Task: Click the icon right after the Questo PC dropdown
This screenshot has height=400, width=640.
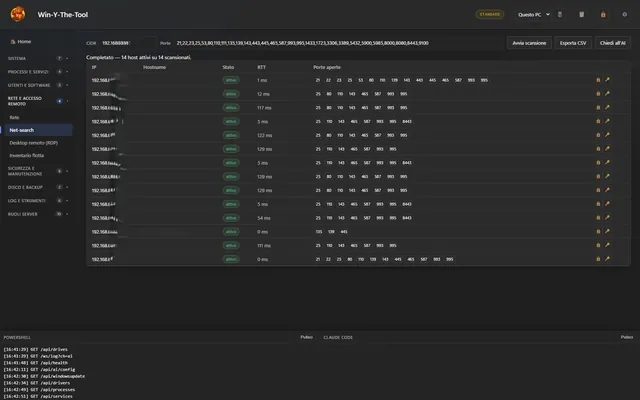Action: [560, 15]
